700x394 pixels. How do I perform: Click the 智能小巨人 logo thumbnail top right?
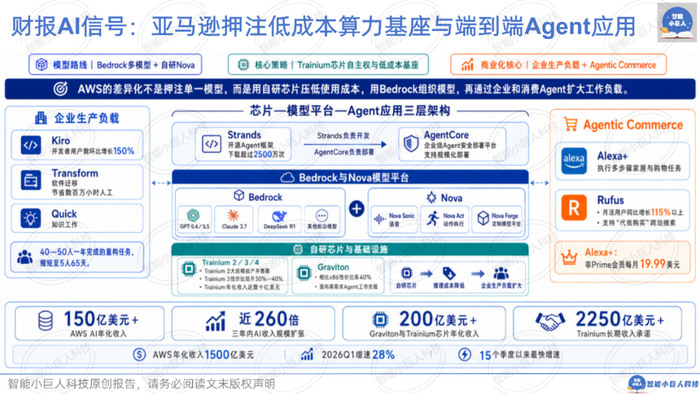[677, 22]
